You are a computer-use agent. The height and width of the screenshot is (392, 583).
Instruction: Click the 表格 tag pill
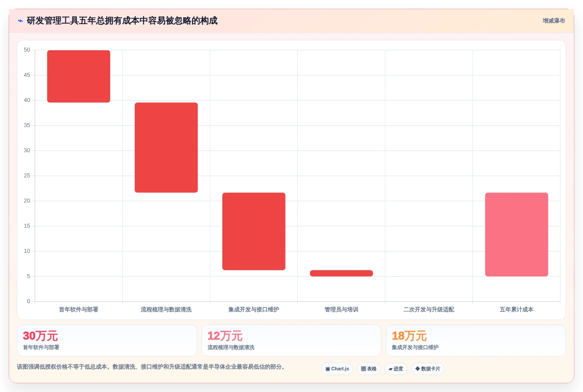tap(369, 369)
